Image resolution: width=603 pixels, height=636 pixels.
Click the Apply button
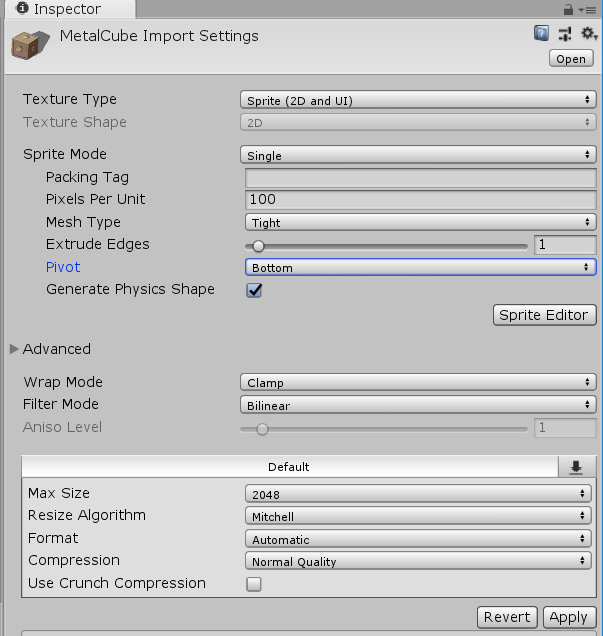coord(568,617)
